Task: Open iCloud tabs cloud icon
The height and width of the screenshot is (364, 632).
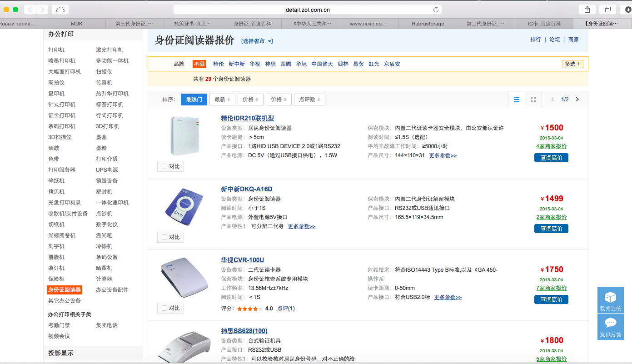Action: click(60, 10)
